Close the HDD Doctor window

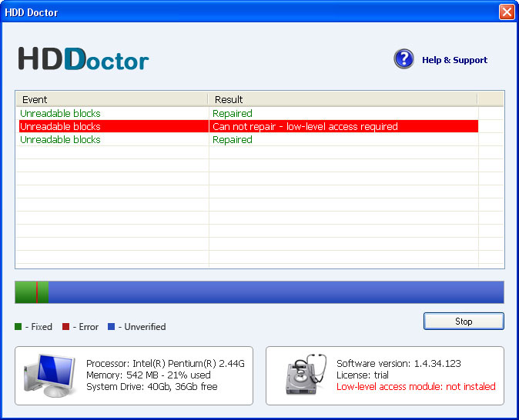[507, 12]
